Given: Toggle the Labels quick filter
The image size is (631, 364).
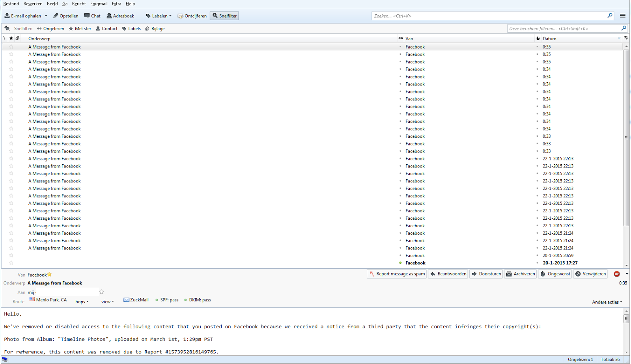Looking at the screenshot, I should (131, 28).
